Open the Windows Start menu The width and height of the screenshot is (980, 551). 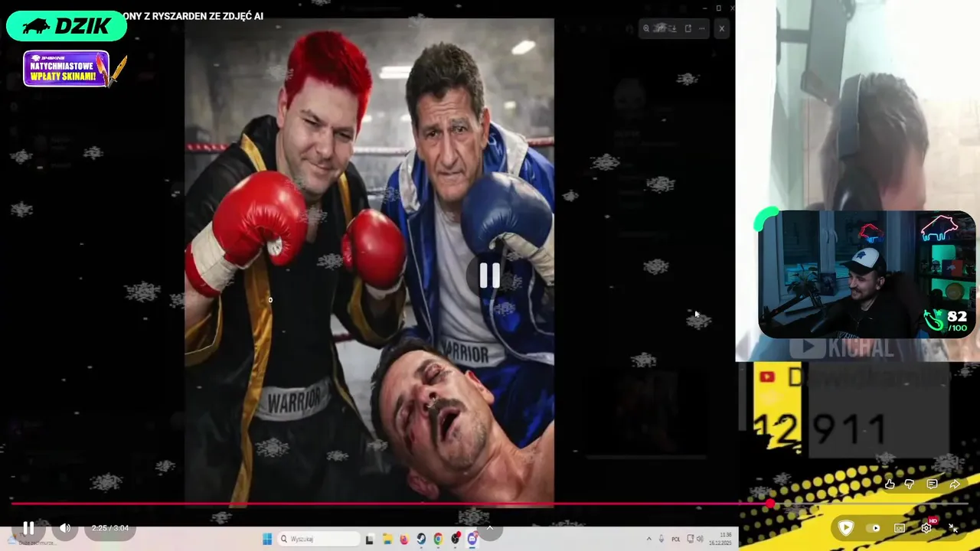click(267, 539)
